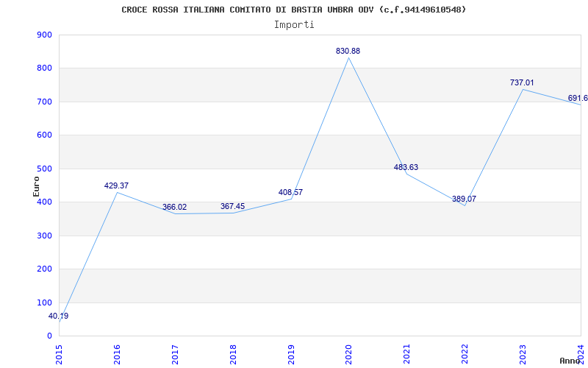Click the 700 y-axis value
The width and height of the screenshot is (588, 368).
44,102
